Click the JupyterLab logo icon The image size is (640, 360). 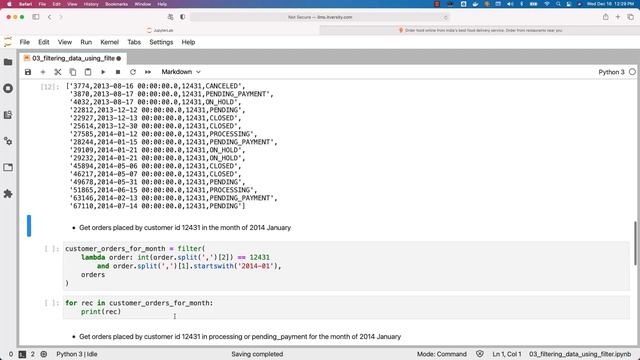point(8,42)
